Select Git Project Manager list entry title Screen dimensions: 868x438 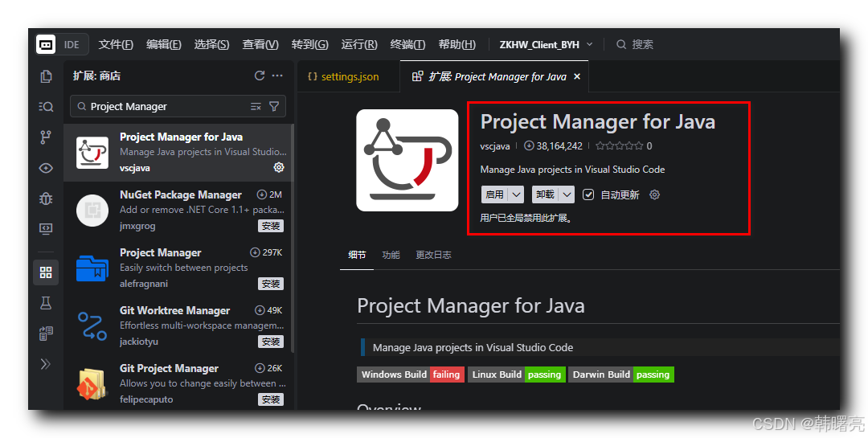point(169,368)
